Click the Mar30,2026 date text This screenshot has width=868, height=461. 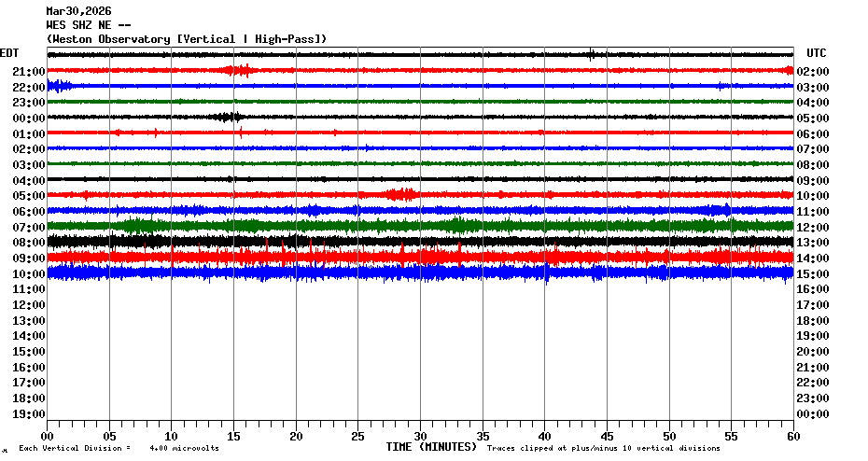(x=78, y=11)
